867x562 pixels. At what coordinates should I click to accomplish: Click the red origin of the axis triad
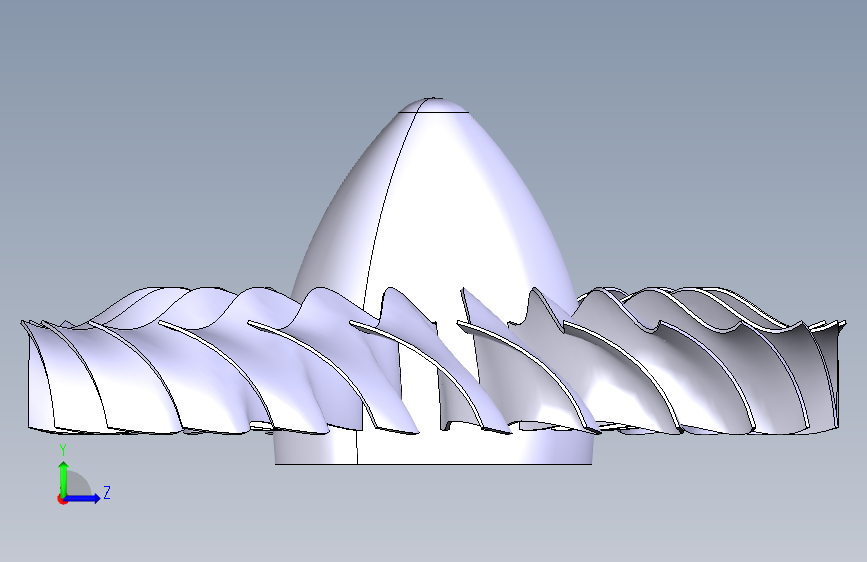click(62, 499)
